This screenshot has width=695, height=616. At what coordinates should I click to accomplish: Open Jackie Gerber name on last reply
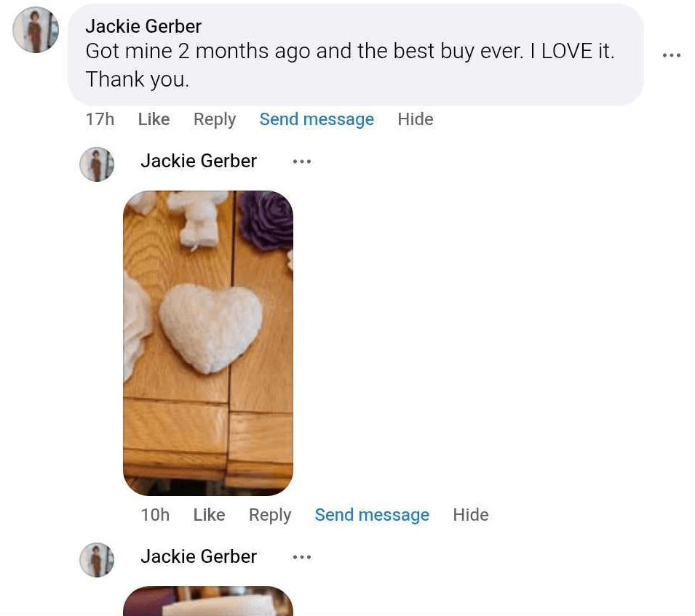pyautogui.click(x=199, y=556)
